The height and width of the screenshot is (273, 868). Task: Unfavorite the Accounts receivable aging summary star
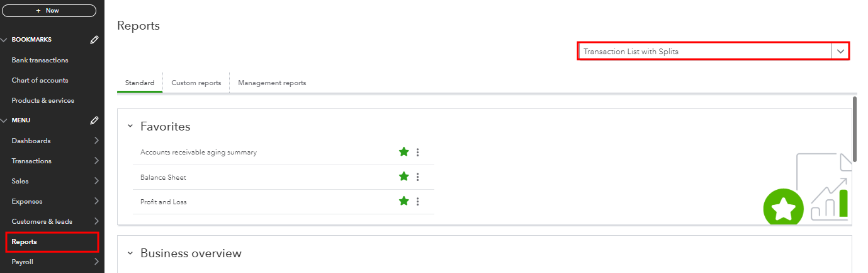[x=404, y=152]
